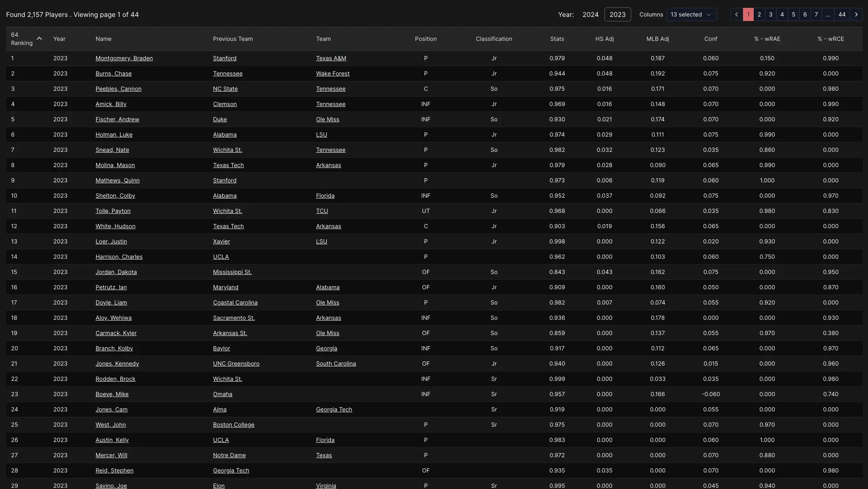Select Conf value -0.060 for Boeve

[x=710, y=394]
